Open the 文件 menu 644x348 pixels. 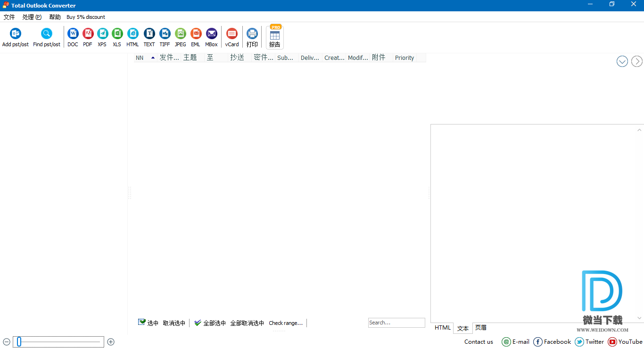[9, 17]
